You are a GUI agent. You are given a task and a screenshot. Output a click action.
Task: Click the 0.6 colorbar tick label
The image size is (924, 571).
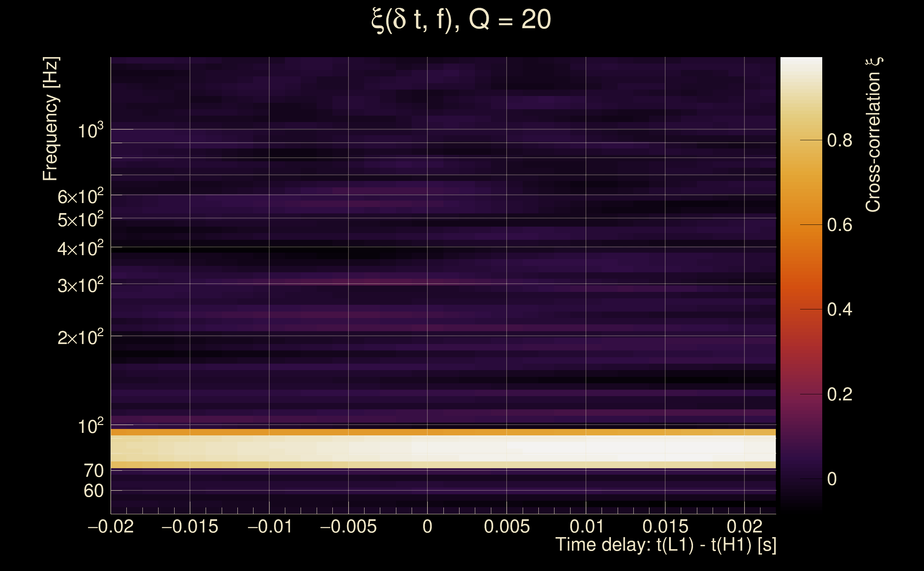tap(839, 225)
